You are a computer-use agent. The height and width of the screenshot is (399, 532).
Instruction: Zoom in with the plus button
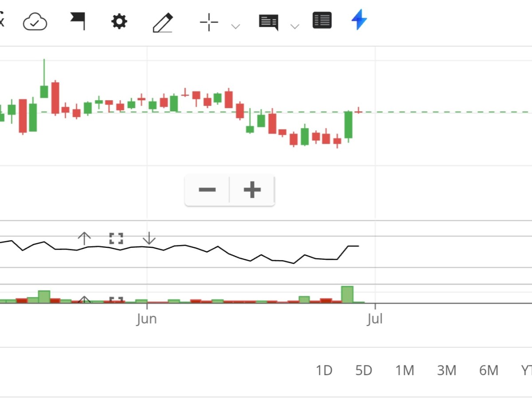[252, 190]
